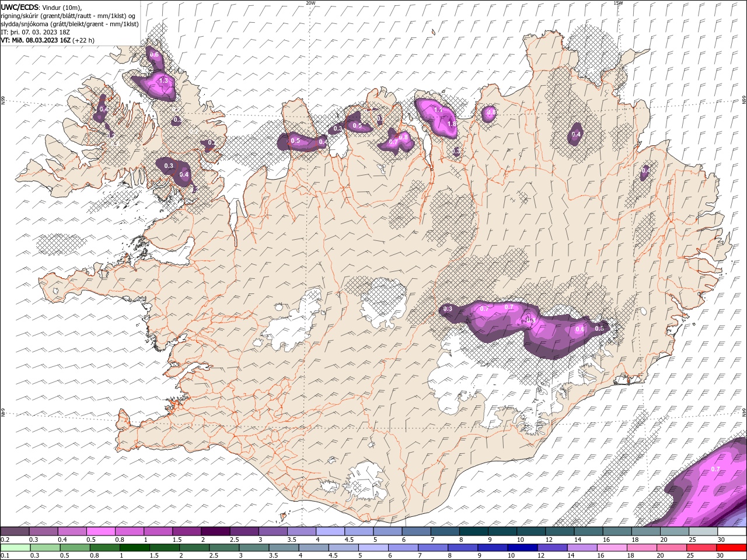Click the '0.4' label in the top legend row
The image size is (747, 560).
click(x=62, y=540)
